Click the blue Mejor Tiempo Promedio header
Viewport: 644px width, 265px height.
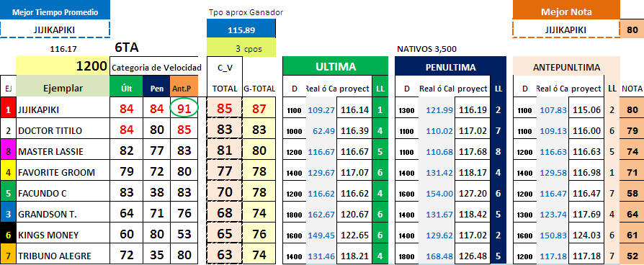[x=55, y=10]
